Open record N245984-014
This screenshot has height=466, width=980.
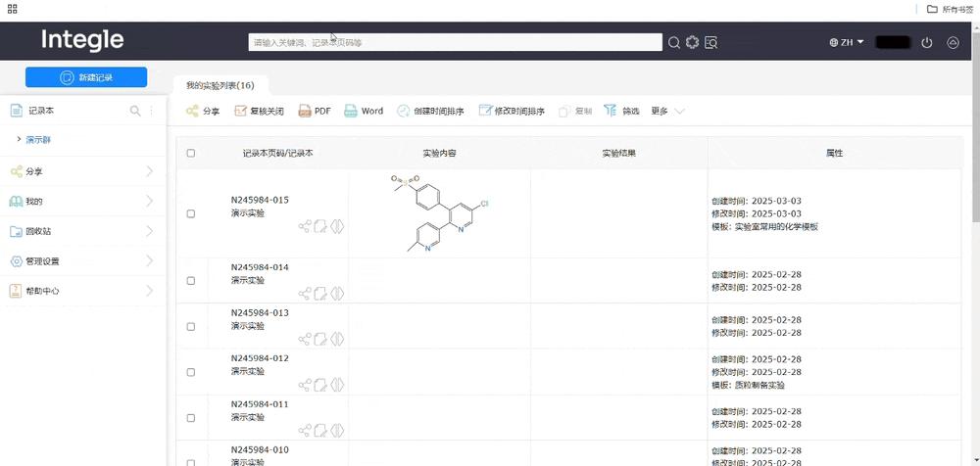(x=260, y=267)
